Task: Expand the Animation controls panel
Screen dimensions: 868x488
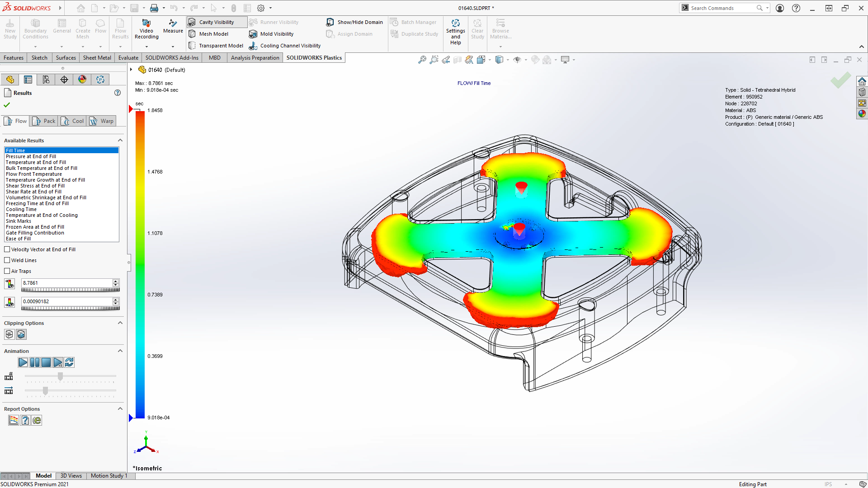Action: point(119,351)
